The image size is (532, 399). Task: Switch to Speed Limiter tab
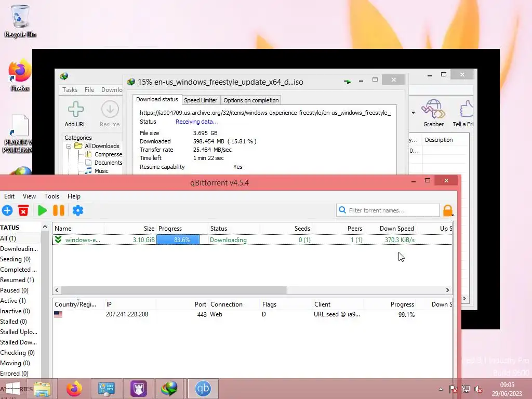(x=201, y=100)
